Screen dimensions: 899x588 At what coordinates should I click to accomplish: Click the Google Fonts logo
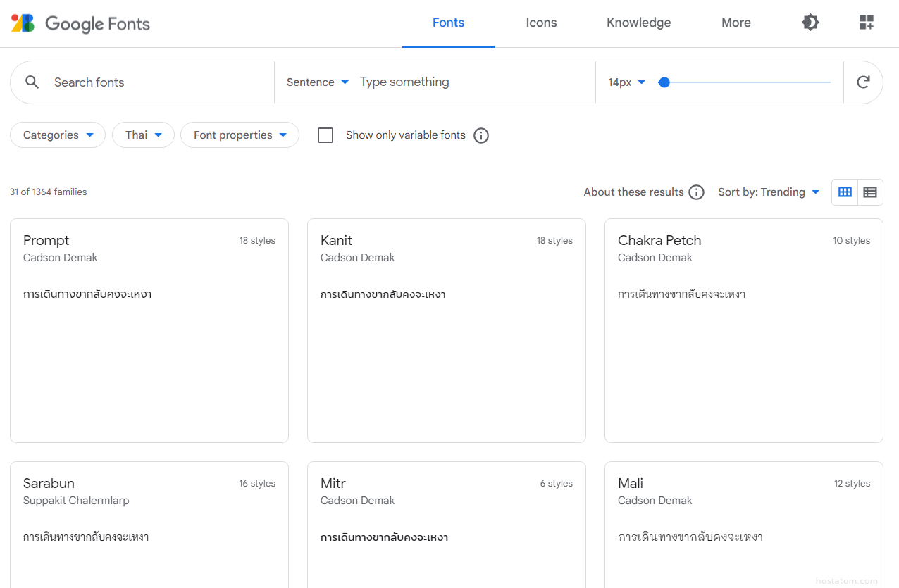coord(80,23)
